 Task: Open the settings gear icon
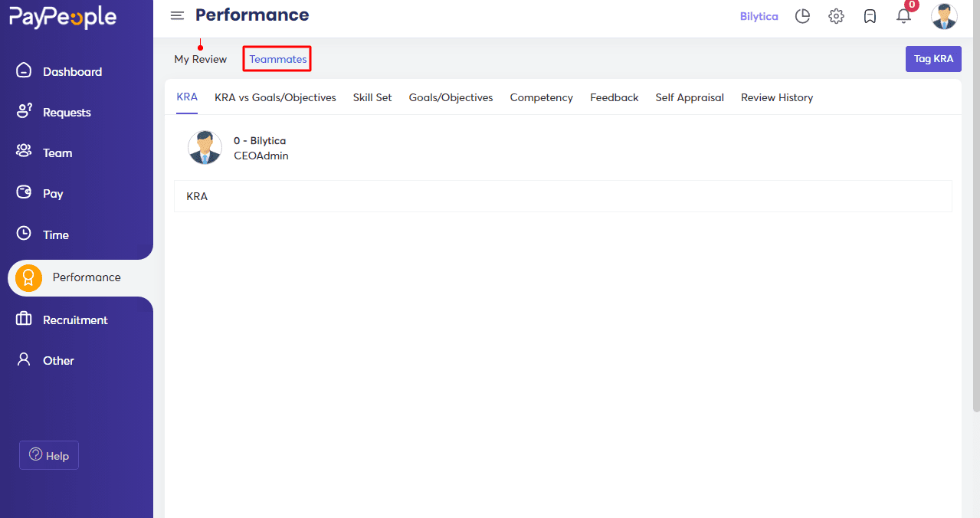tap(836, 16)
